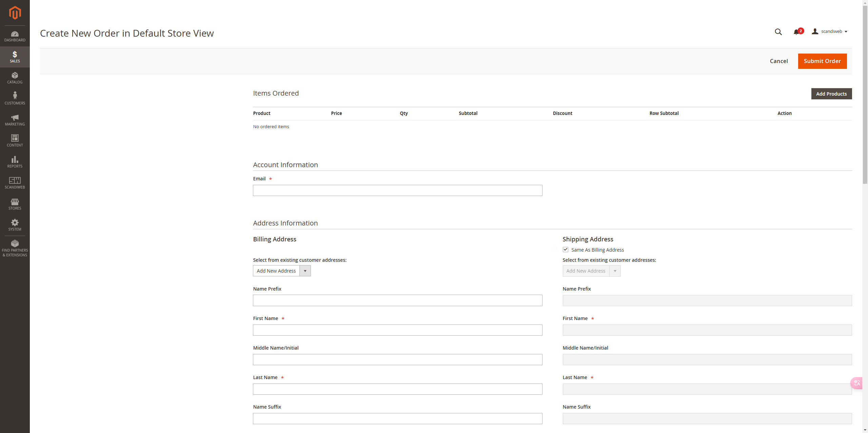View notifications bell with 2 alerts
The width and height of the screenshot is (868, 433).
coord(797,32)
